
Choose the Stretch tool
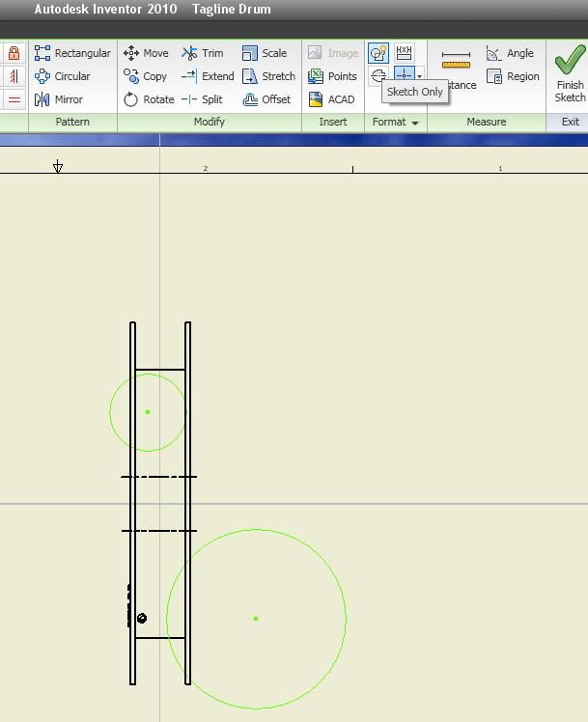pyautogui.click(x=268, y=76)
